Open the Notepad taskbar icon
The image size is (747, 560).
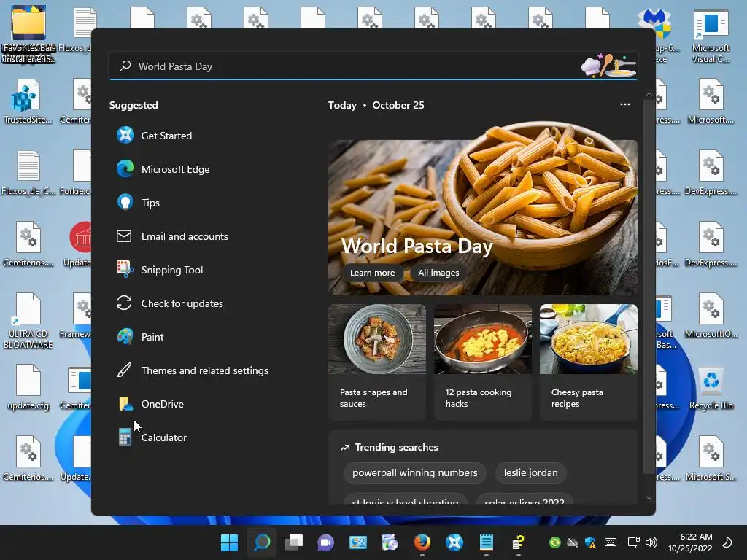(x=486, y=542)
